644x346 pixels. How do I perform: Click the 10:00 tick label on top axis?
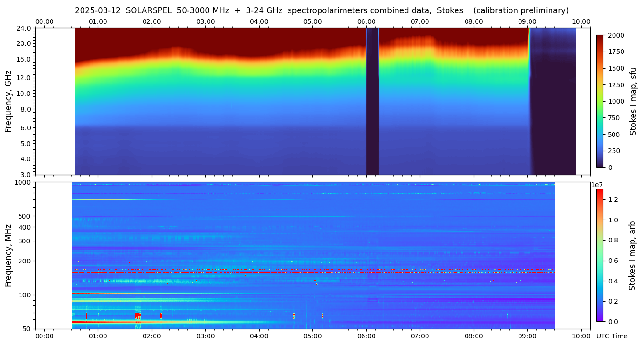pos(581,21)
